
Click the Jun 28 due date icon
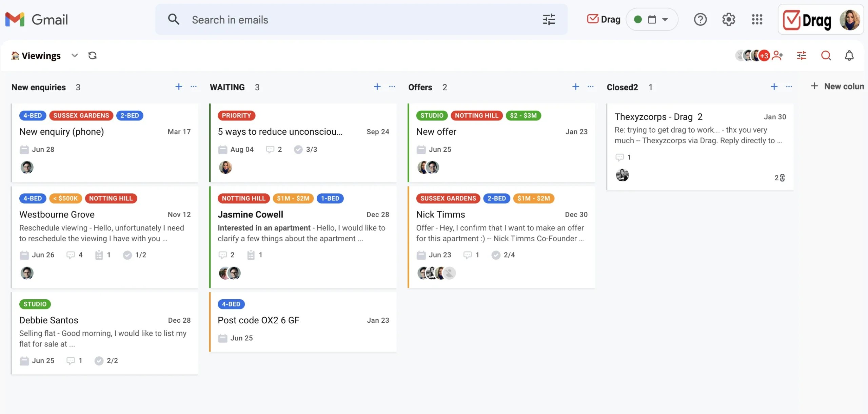pyautogui.click(x=24, y=149)
